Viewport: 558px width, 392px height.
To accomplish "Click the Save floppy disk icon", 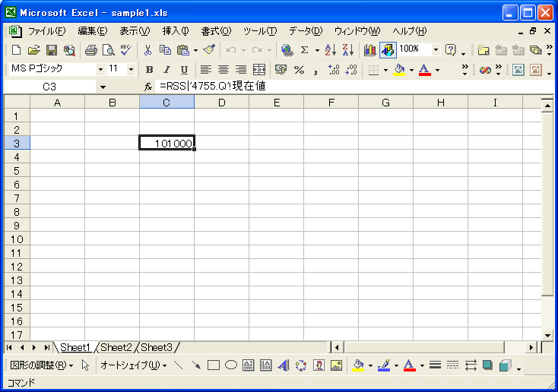I will click(x=52, y=50).
